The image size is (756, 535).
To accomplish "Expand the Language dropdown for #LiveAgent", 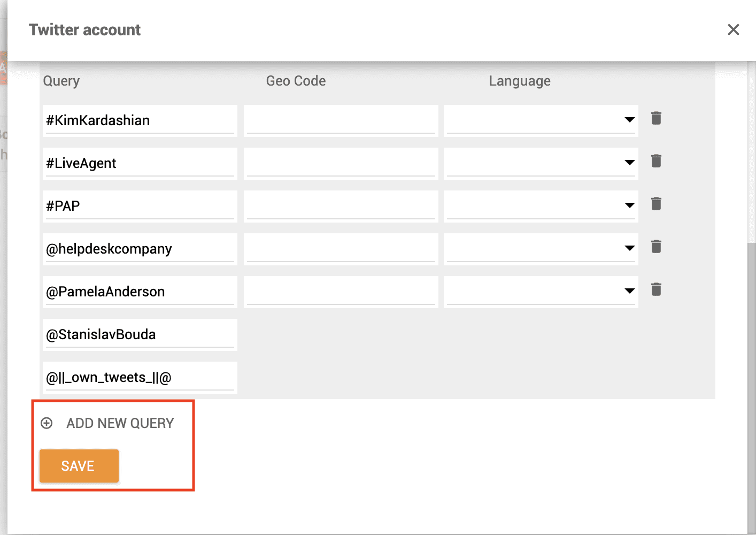I will 541,163.
